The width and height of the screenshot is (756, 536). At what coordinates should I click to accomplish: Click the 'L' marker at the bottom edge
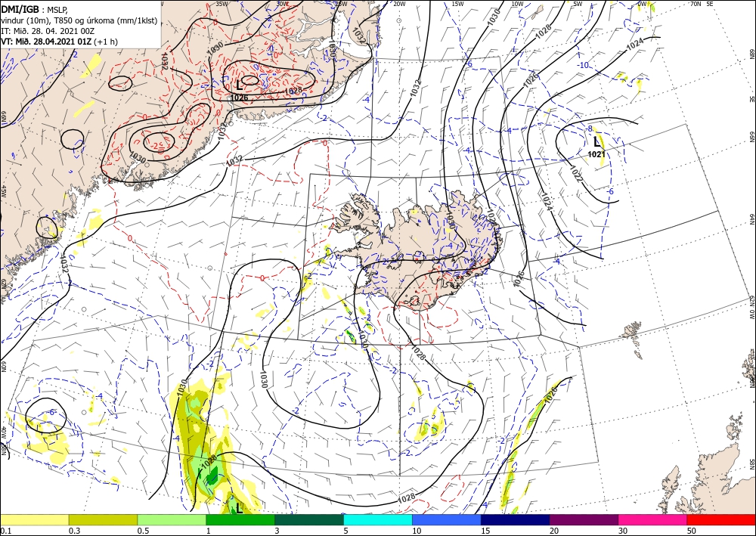pyautogui.click(x=239, y=509)
